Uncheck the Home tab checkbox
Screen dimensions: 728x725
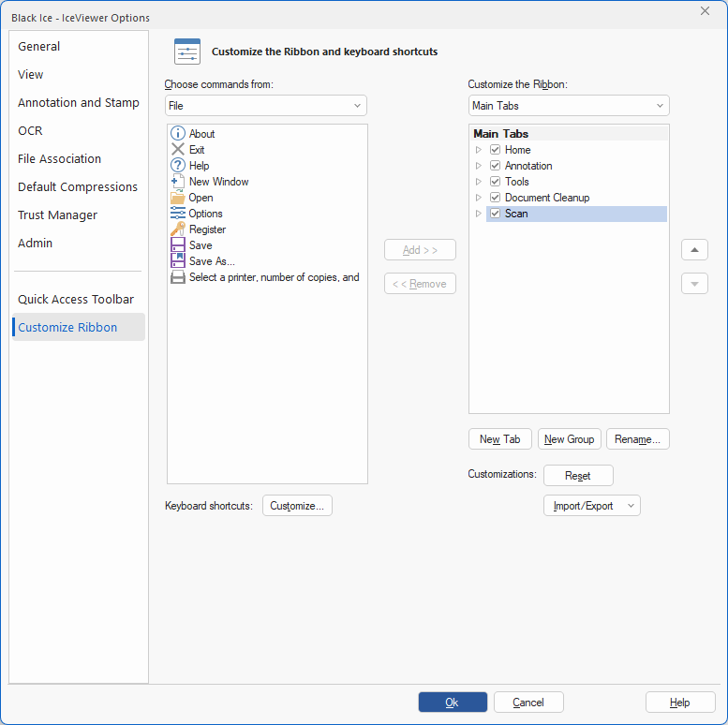pyautogui.click(x=495, y=150)
